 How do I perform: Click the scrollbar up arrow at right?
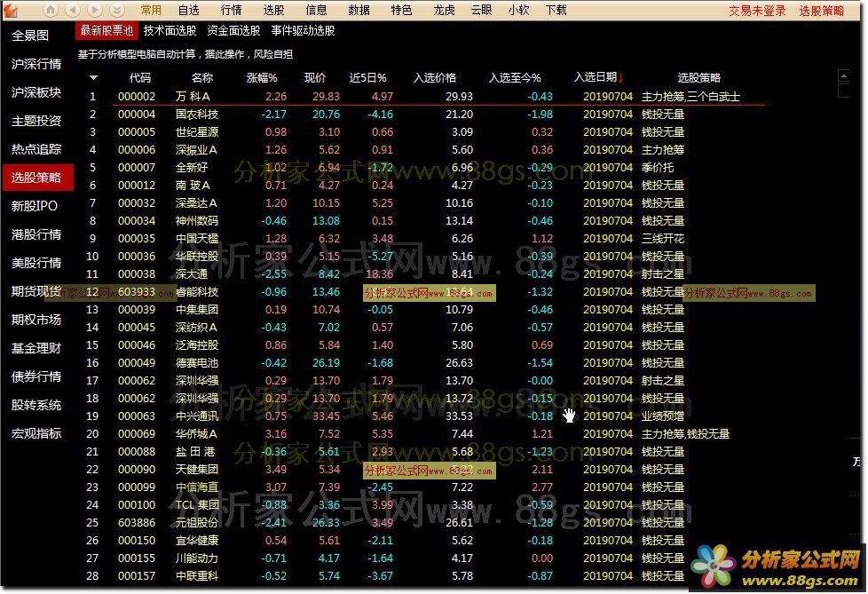click(x=844, y=75)
